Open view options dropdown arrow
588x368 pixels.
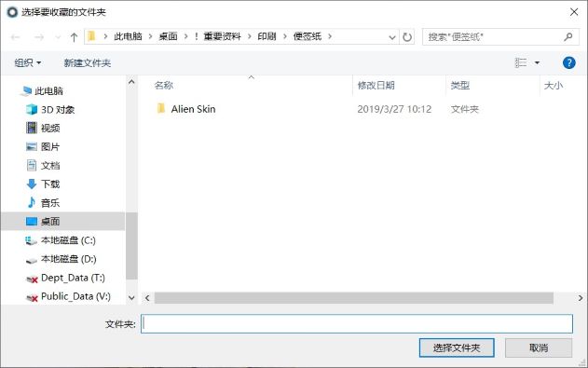(537, 62)
